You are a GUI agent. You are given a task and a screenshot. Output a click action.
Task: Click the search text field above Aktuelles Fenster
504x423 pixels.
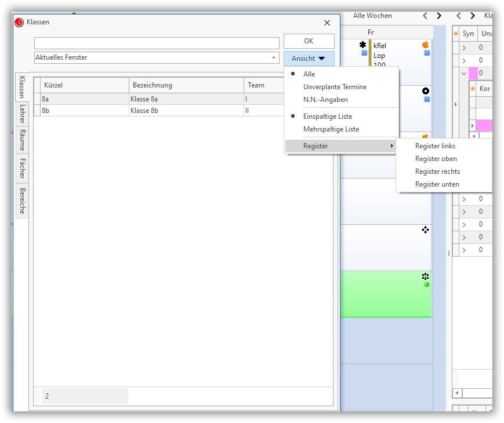157,43
